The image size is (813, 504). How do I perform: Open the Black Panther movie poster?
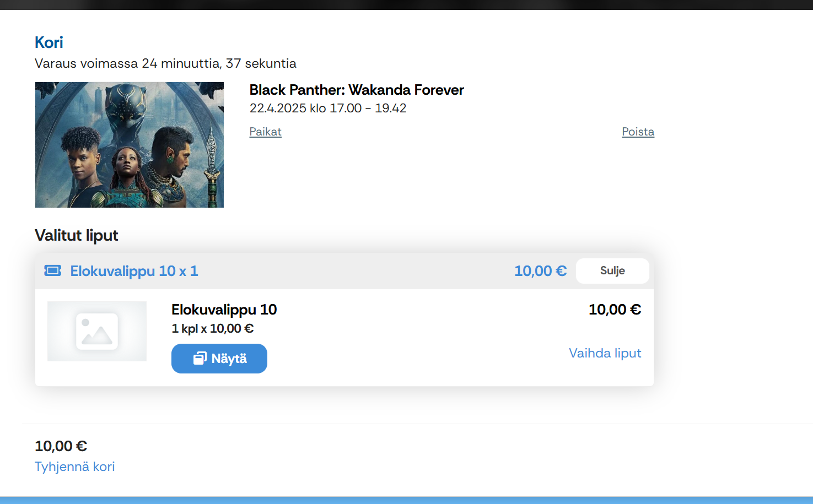pyautogui.click(x=130, y=145)
